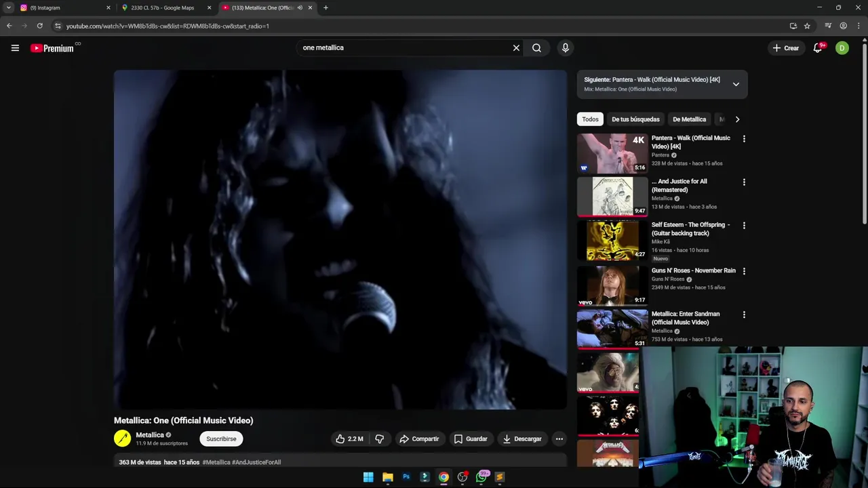Click the Chrome address bar URL
Viewport: 868px width, 488px height.
(x=167, y=26)
